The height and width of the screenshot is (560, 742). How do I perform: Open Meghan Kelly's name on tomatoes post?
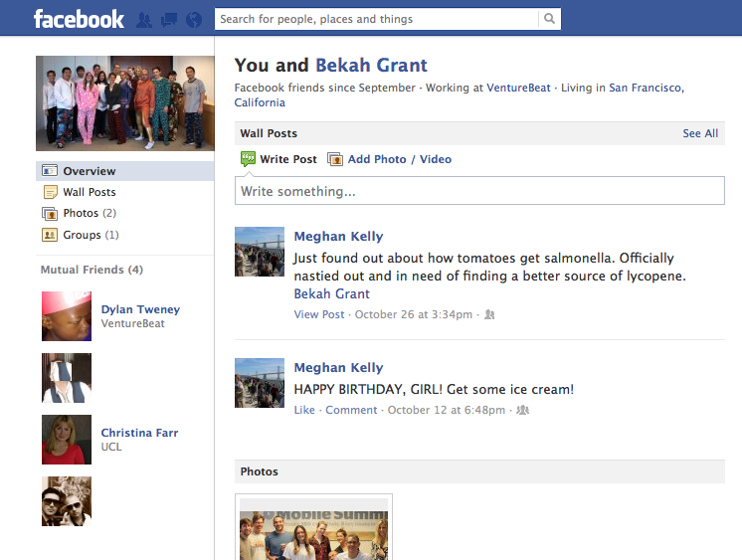[x=338, y=236]
